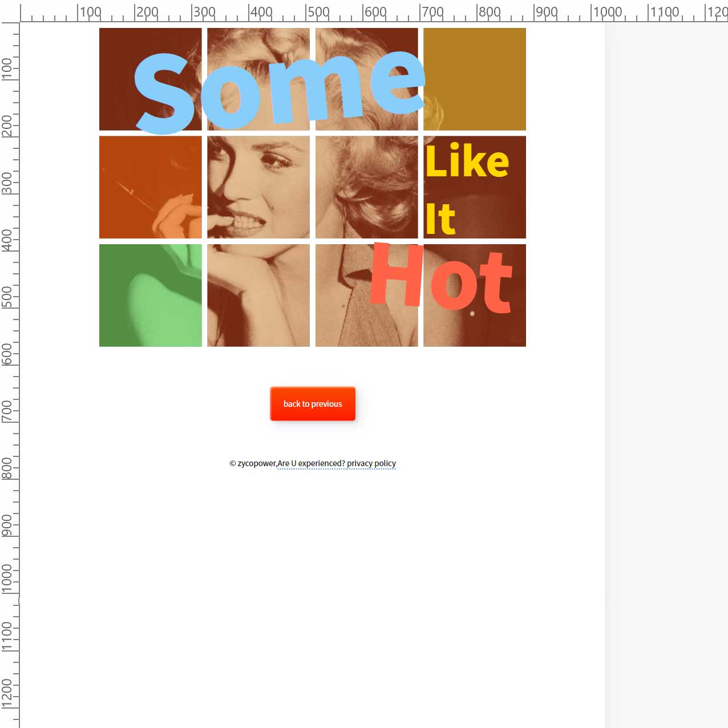Click the red 'Hot' text
Image resolution: width=728 pixels, height=728 pixels.
[441, 278]
